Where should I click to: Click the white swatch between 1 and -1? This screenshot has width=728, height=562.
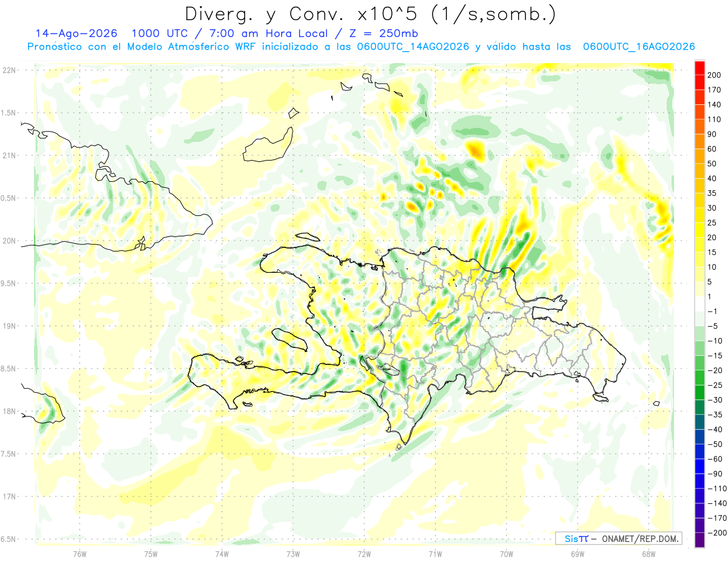pos(699,304)
